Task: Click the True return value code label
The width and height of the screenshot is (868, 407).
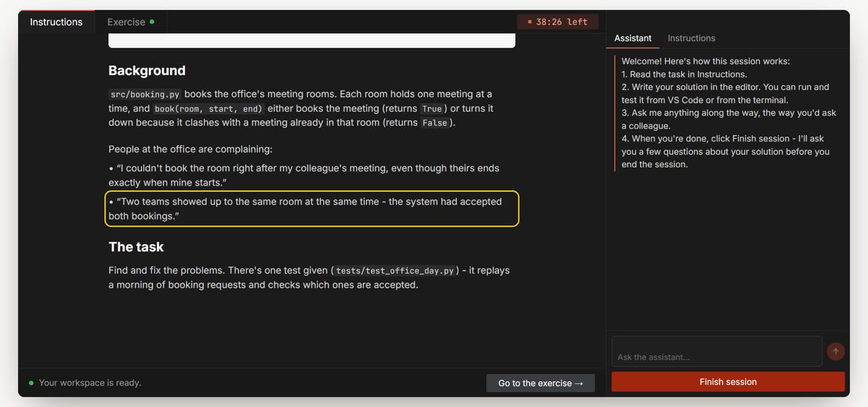Action: 432,109
